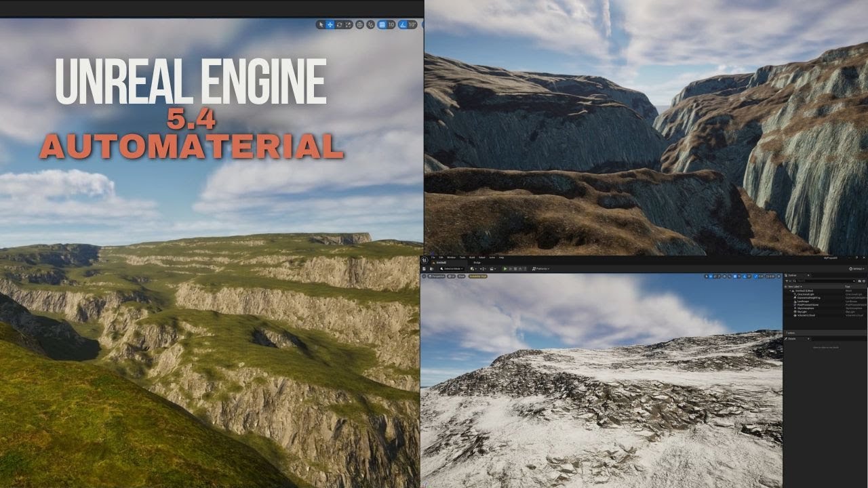The width and height of the screenshot is (868, 488).
Task: Open the Select menu in the editor window
Action: (x=481, y=258)
